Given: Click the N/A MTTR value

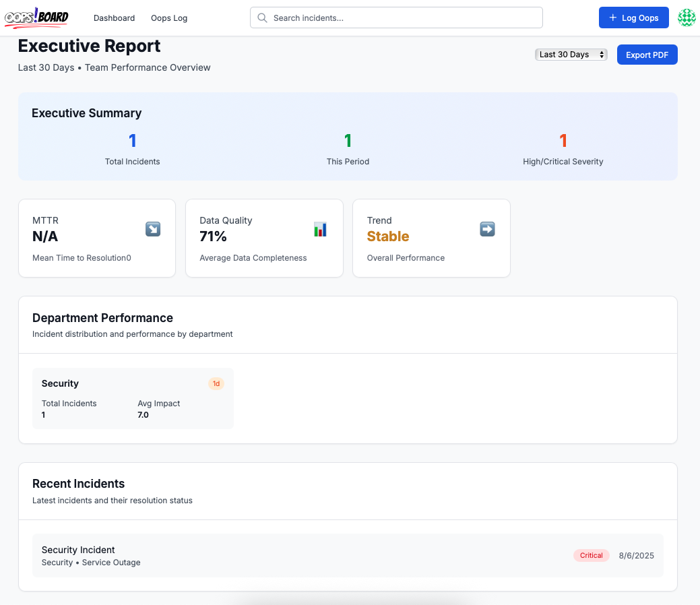Looking at the screenshot, I should click(x=45, y=236).
